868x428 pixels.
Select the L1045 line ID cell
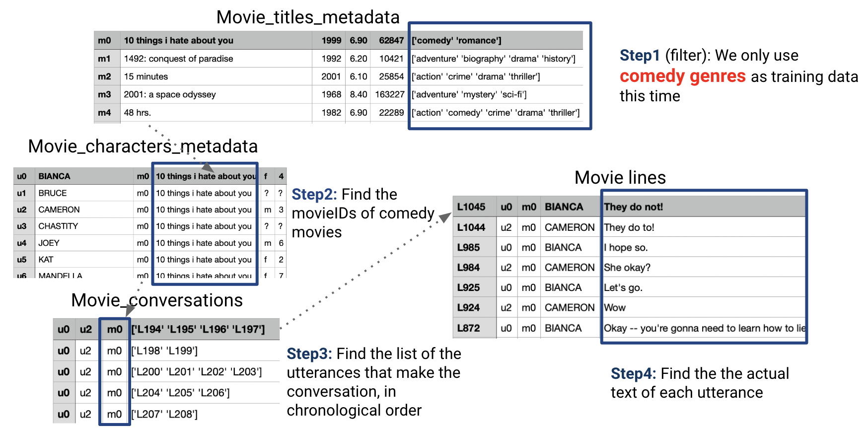click(x=471, y=207)
